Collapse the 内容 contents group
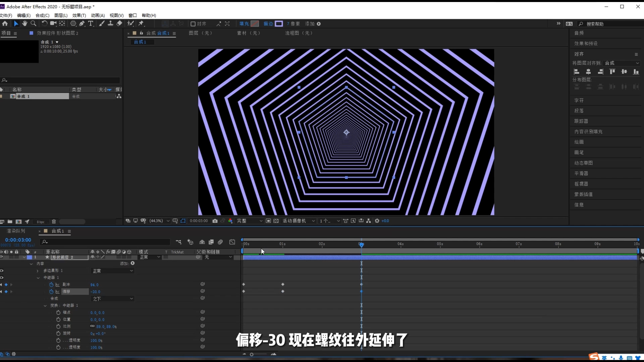The height and width of the screenshot is (362, 644). pos(31,264)
